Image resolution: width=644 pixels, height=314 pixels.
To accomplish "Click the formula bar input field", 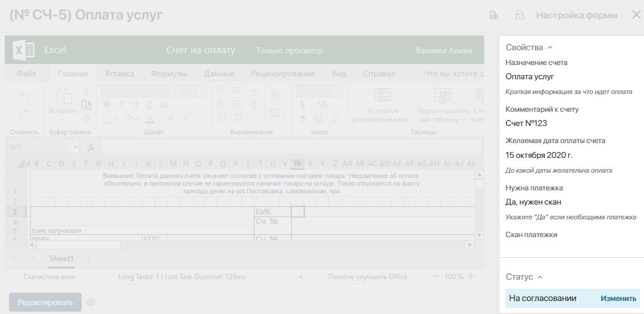I will pyautogui.click(x=291, y=147).
